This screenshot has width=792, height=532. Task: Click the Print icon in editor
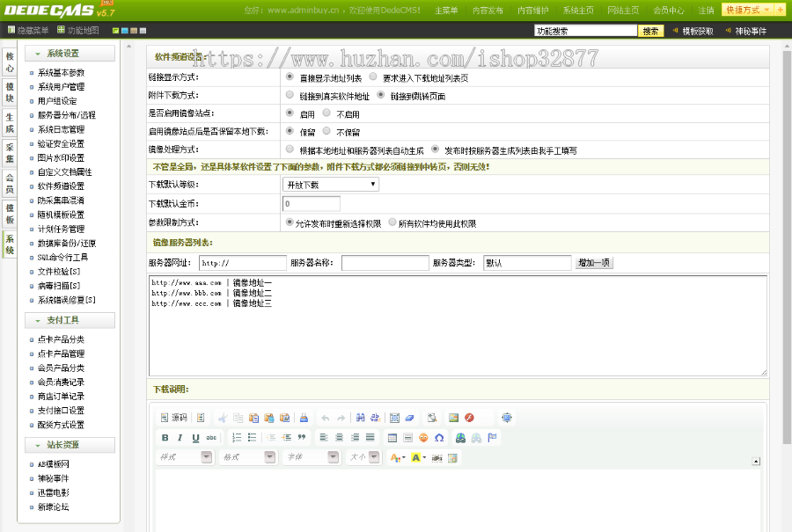click(304, 418)
